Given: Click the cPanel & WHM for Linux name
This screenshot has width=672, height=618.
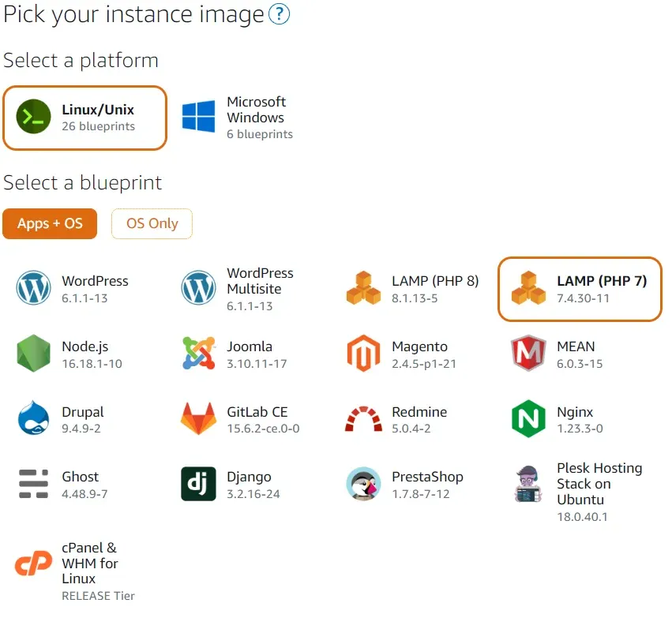Looking at the screenshot, I should (89, 564).
